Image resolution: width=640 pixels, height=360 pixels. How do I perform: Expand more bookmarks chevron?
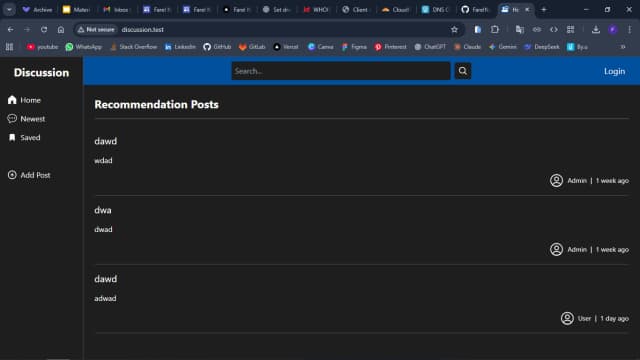(x=623, y=47)
